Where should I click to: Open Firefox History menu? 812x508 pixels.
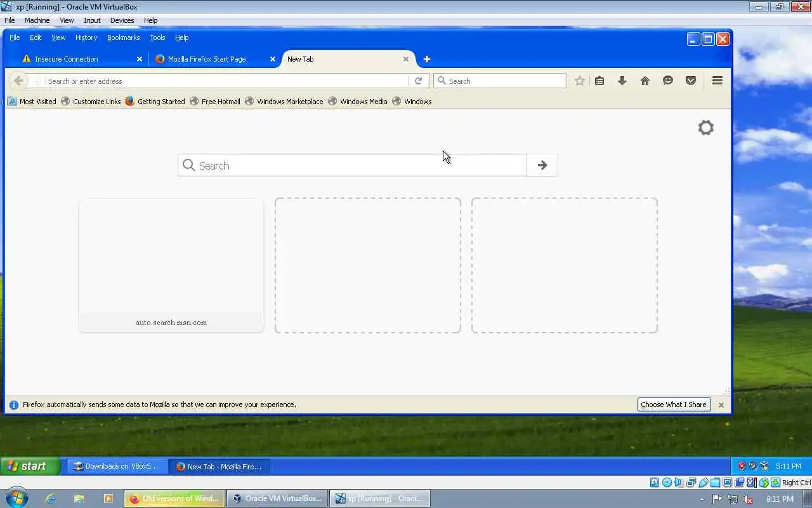86,37
